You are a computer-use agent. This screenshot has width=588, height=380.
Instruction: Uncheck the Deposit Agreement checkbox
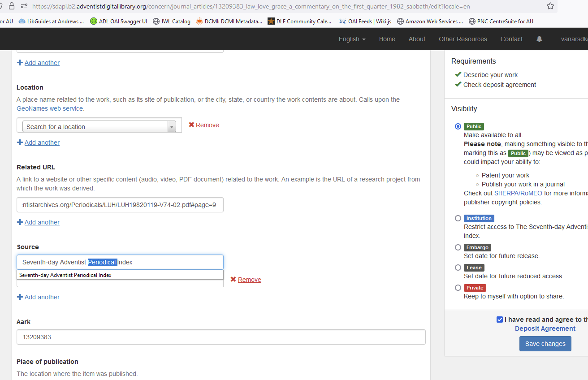coord(499,319)
